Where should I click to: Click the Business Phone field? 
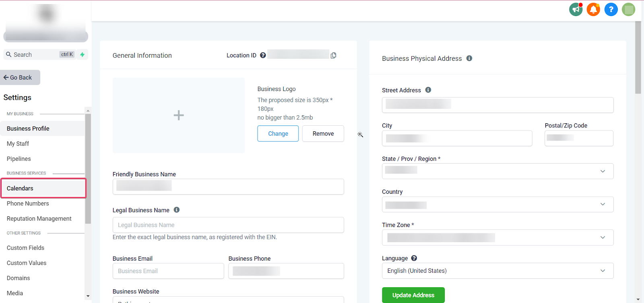(x=286, y=271)
